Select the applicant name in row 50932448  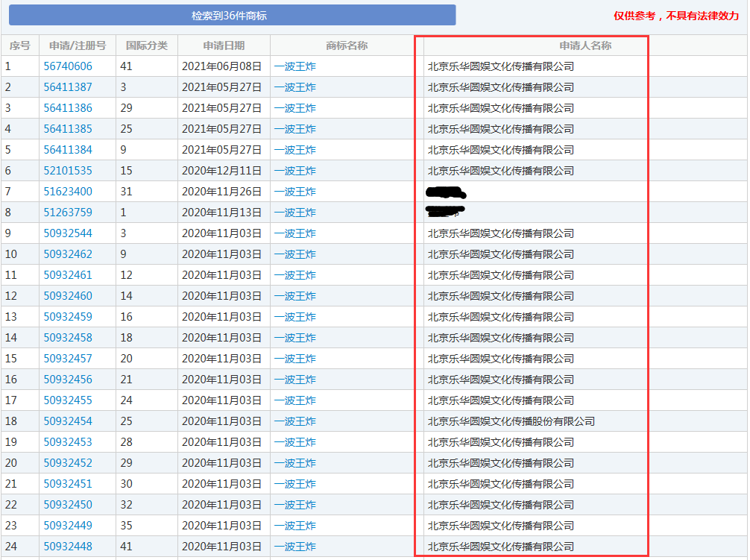coord(501,547)
